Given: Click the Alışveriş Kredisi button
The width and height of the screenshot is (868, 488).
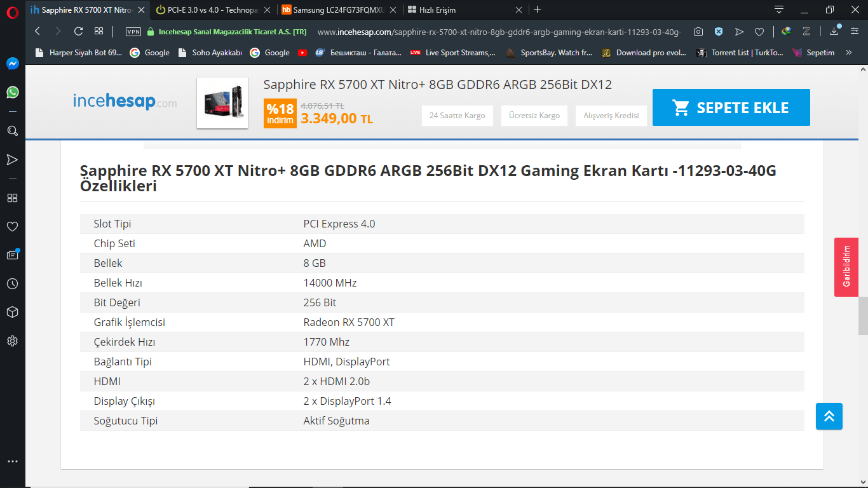Looking at the screenshot, I should point(611,116).
